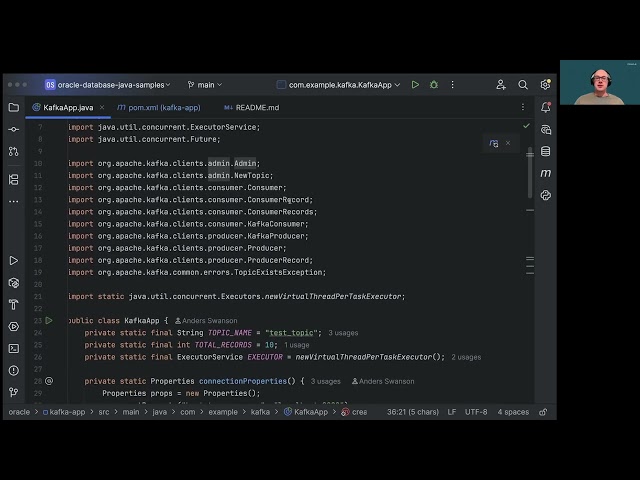
Task: Click oracle breadcrumb in navigation bar
Action: point(19,412)
